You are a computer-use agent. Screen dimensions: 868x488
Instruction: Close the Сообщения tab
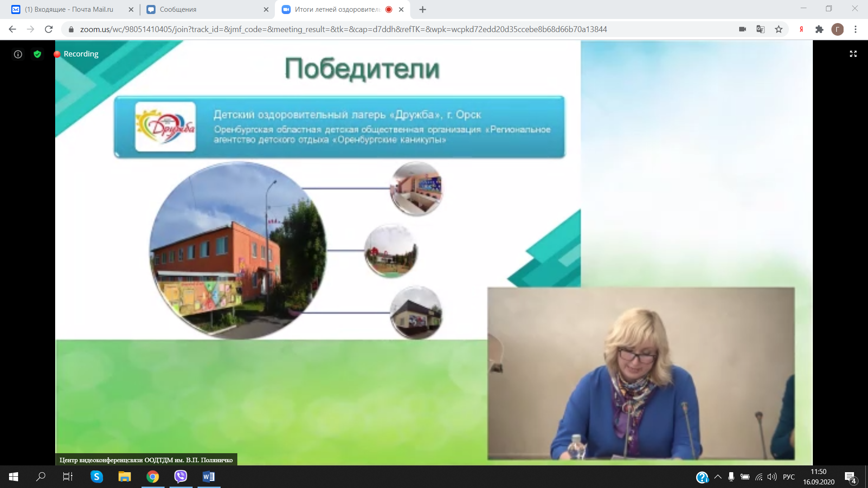[x=266, y=9]
